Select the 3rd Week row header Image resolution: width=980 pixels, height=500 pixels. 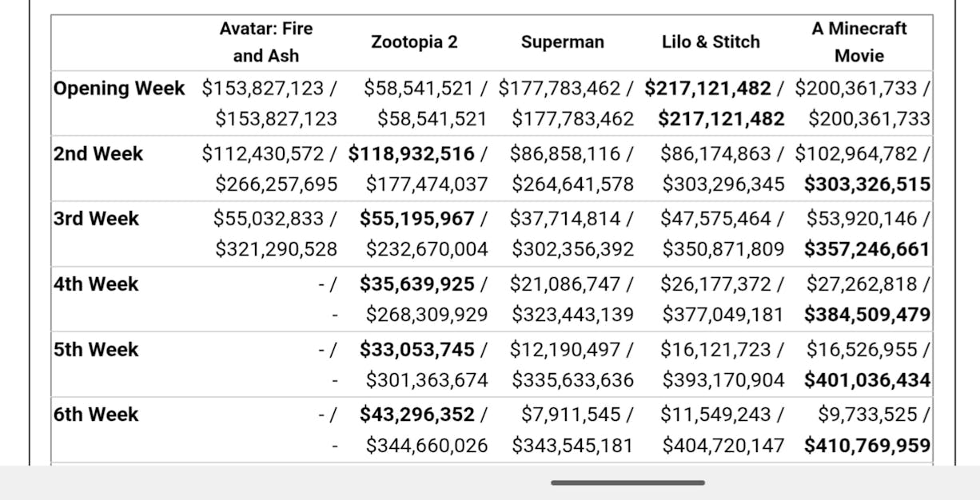[x=96, y=219]
